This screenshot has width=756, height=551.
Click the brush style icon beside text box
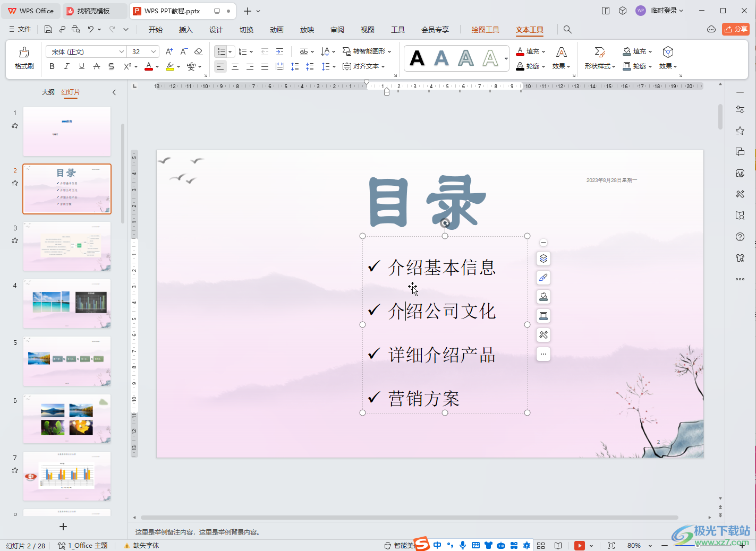pyautogui.click(x=543, y=278)
